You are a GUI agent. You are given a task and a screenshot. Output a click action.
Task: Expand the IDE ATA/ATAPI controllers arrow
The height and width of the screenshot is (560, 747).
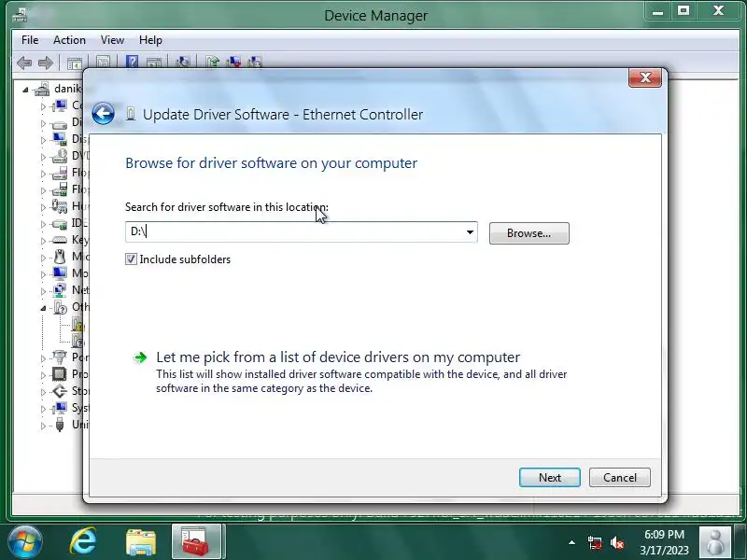coord(43,224)
